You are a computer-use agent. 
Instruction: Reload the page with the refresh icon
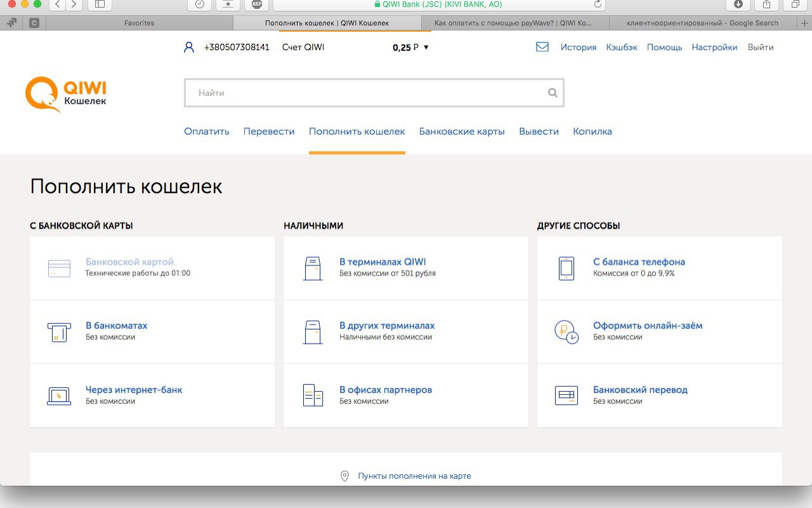598,4
